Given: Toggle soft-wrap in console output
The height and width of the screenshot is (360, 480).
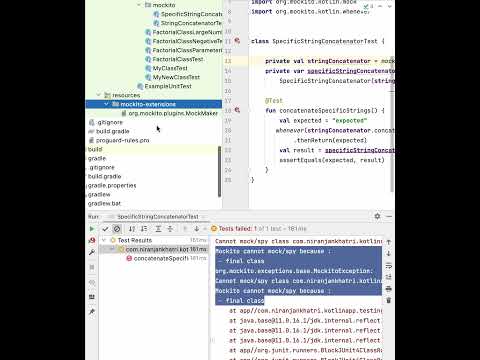Looking at the screenshot, I should (389, 266).
